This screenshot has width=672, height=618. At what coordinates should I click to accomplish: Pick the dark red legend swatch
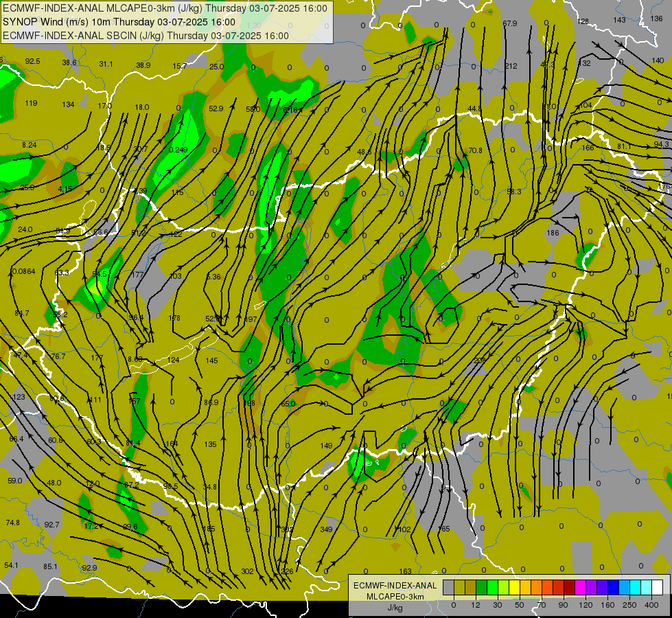pyautogui.click(x=570, y=587)
